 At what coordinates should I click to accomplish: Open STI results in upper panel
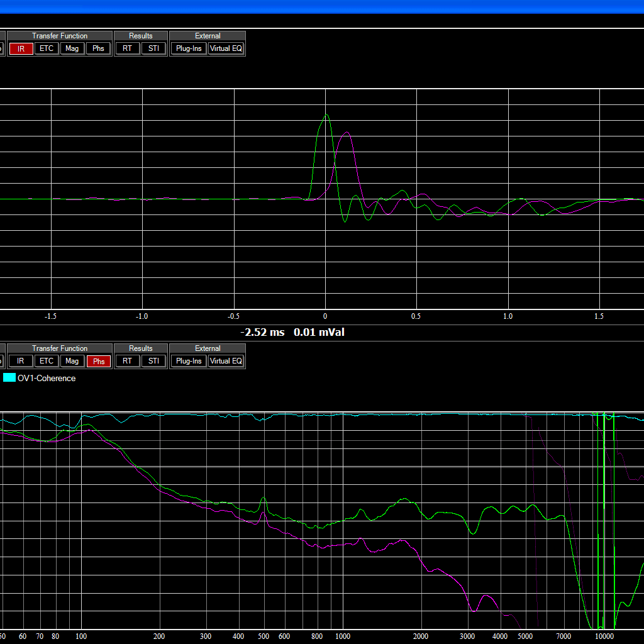coord(153,48)
